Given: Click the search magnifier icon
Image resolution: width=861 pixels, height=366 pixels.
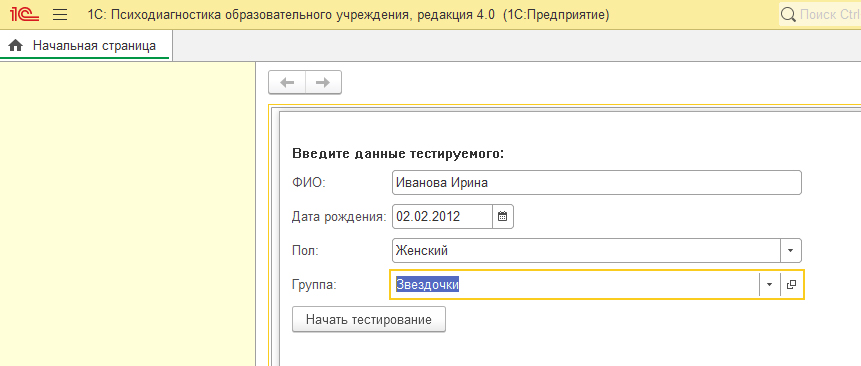Looking at the screenshot, I should point(789,14).
